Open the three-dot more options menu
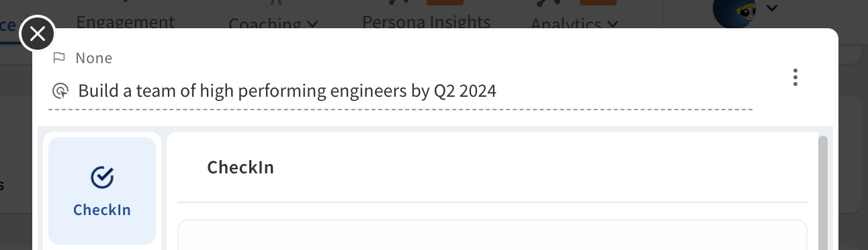The width and height of the screenshot is (868, 250). coord(795,77)
